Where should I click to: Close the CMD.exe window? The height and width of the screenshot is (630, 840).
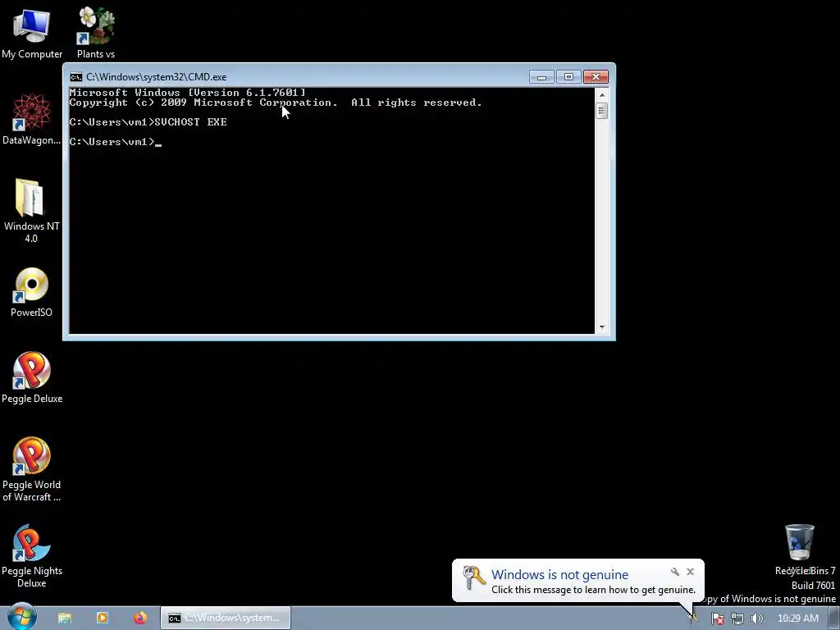(x=596, y=77)
